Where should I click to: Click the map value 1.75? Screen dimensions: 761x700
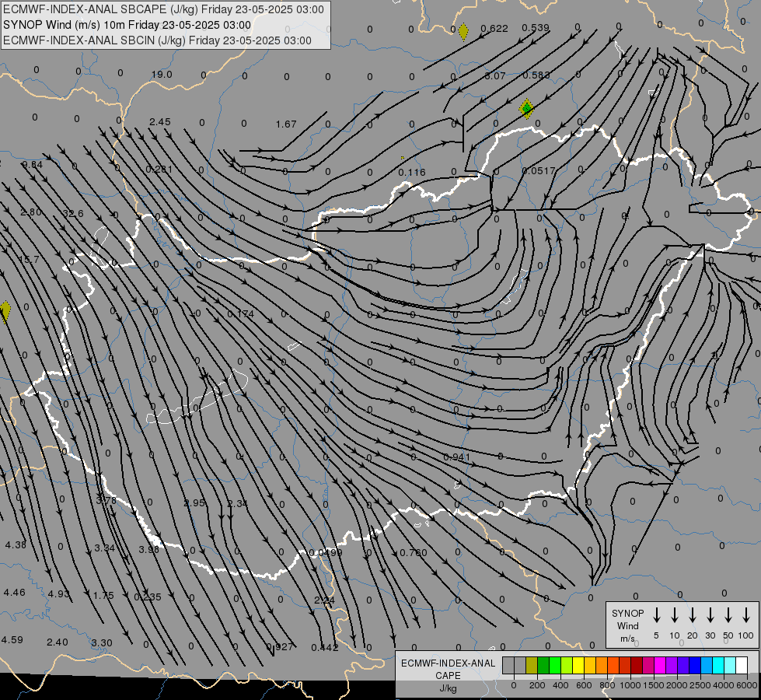pyautogui.click(x=103, y=595)
